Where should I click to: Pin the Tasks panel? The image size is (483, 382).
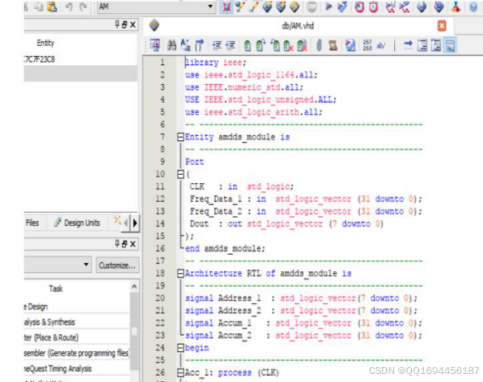(x=117, y=244)
